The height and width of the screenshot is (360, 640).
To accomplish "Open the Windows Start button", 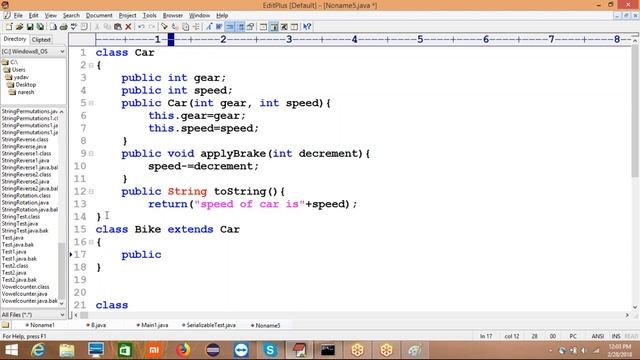I will tap(11, 350).
